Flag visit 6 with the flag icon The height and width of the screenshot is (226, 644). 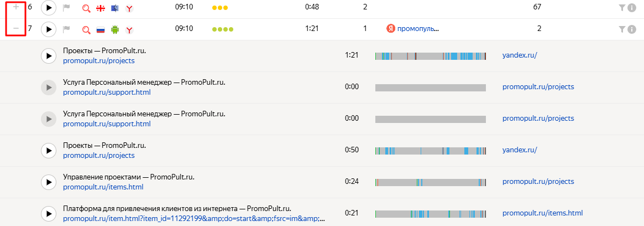pos(67,7)
